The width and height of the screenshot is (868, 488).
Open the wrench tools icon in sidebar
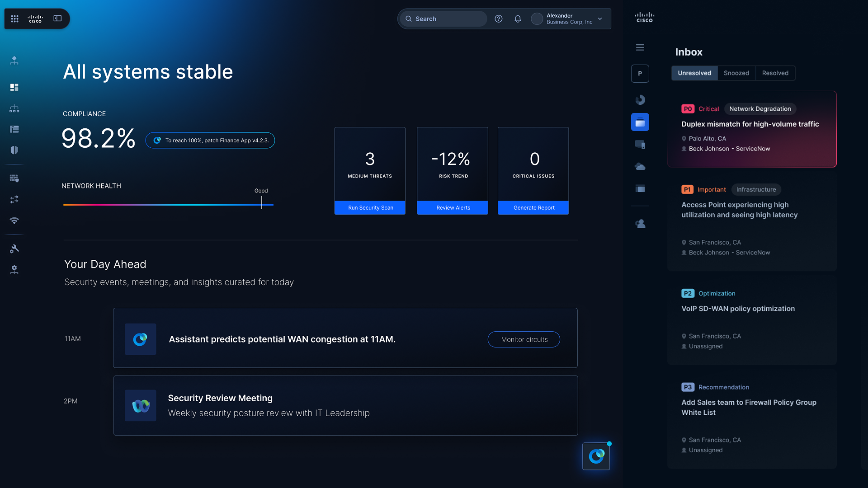(x=14, y=249)
